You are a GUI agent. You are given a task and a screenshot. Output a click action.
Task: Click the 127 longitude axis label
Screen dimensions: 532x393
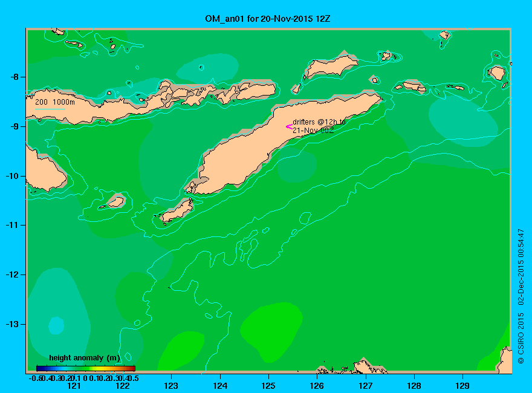[366, 386]
